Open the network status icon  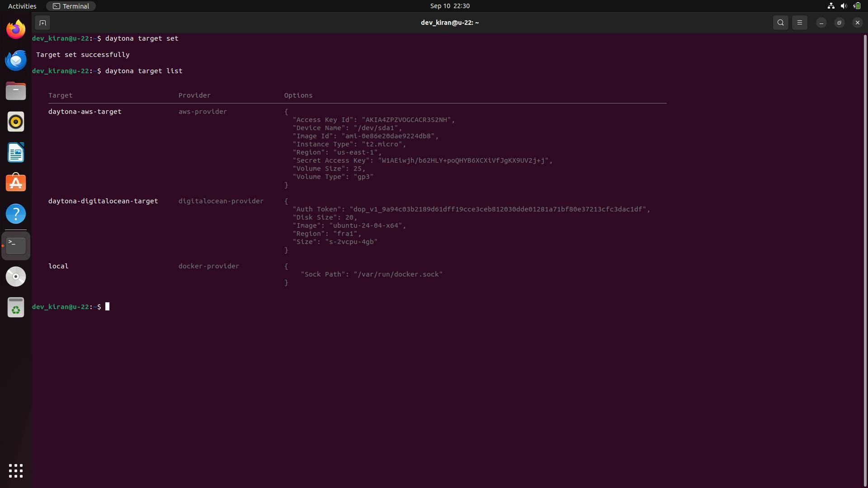coord(831,6)
